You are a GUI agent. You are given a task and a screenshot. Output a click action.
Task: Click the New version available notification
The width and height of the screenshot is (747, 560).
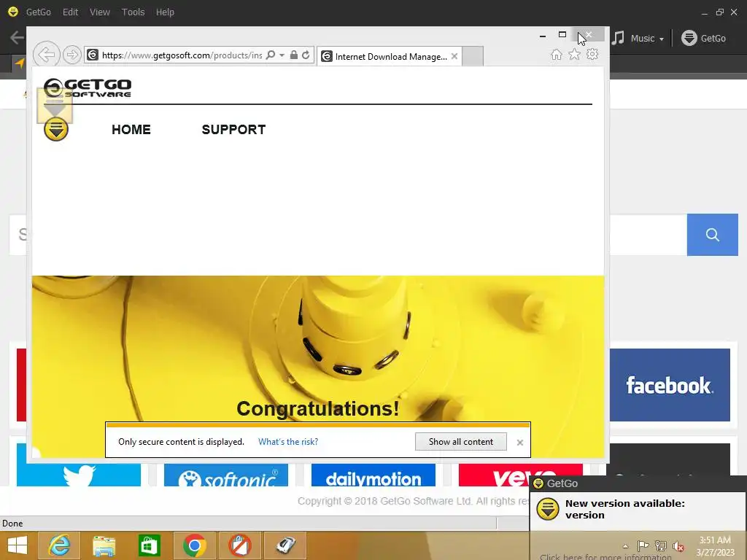tap(624, 509)
